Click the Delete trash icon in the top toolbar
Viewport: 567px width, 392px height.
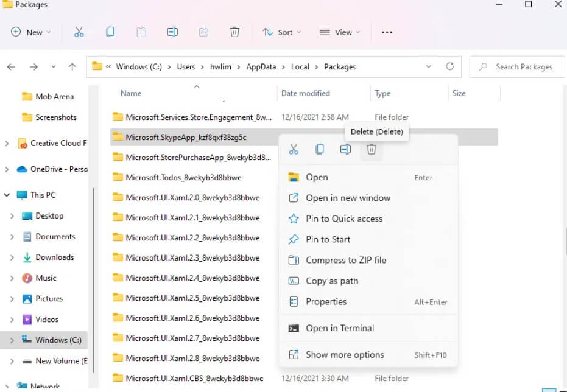pos(234,32)
